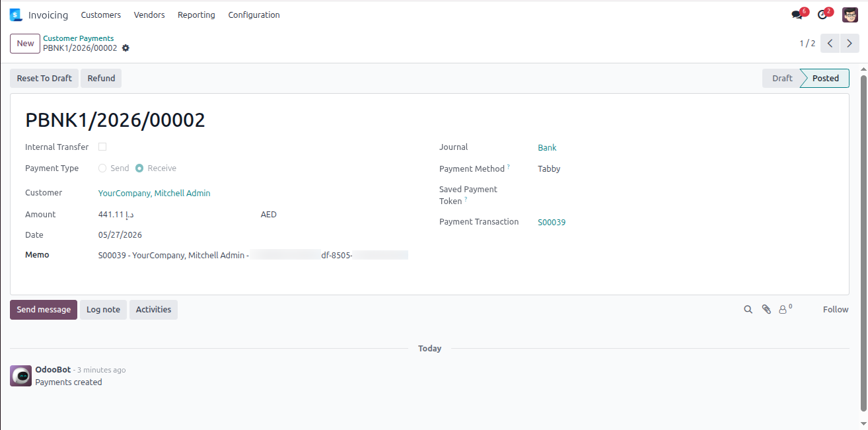Click the page vertical scrollbar

tap(863, 242)
